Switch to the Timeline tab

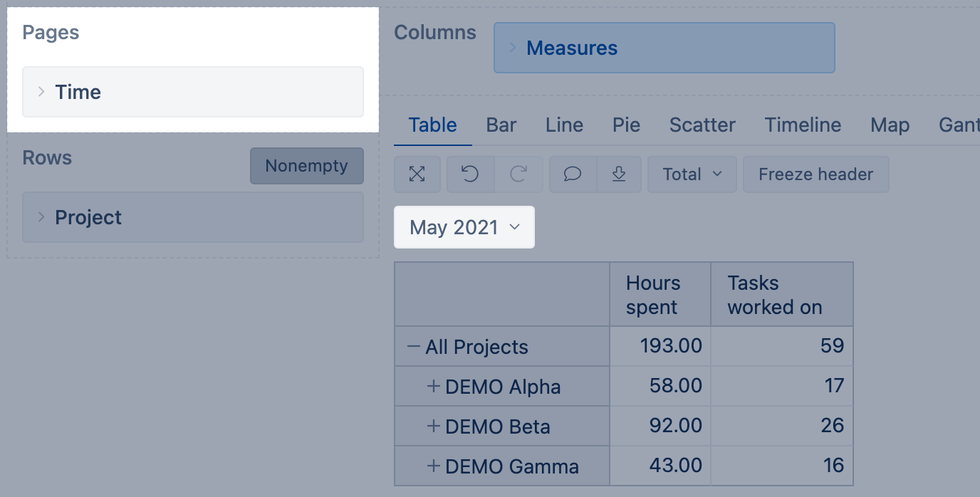pos(803,125)
